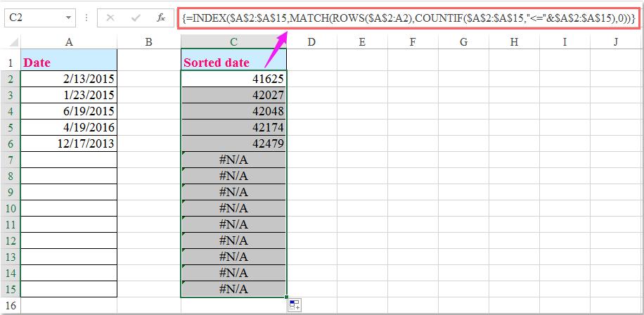Select the cell showing 42479
The image size is (644, 315).
point(233,143)
